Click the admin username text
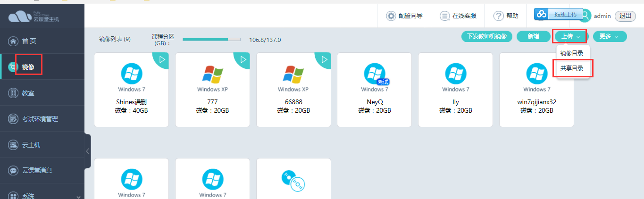Image resolution: width=644 pixels, height=199 pixels. point(602,16)
